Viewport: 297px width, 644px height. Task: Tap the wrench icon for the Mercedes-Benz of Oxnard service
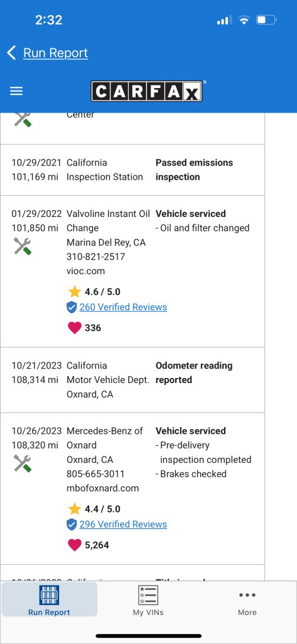coord(23,464)
